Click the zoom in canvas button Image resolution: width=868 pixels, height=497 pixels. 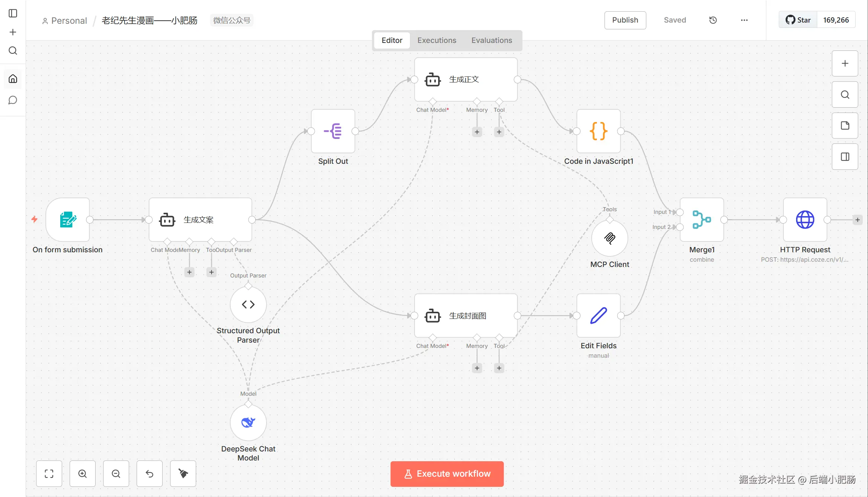pyautogui.click(x=82, y=474)
